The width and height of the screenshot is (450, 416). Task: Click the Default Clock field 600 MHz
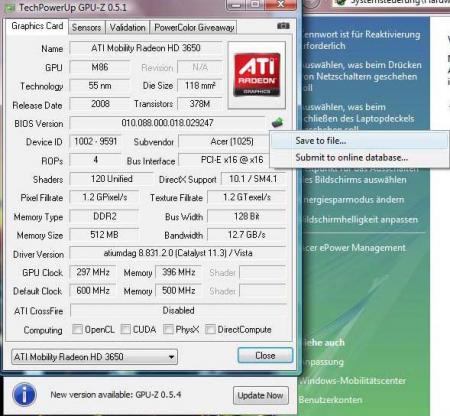(93, 291)
